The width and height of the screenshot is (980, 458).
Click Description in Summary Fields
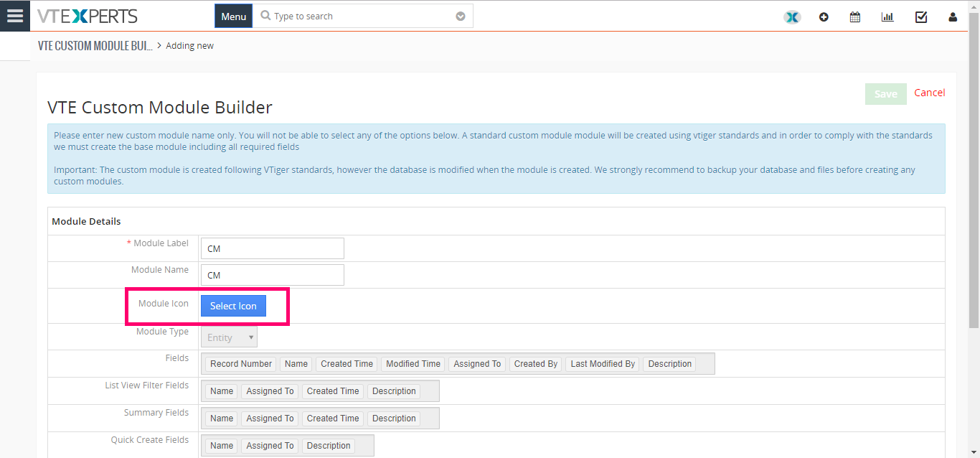click(394, 419)
